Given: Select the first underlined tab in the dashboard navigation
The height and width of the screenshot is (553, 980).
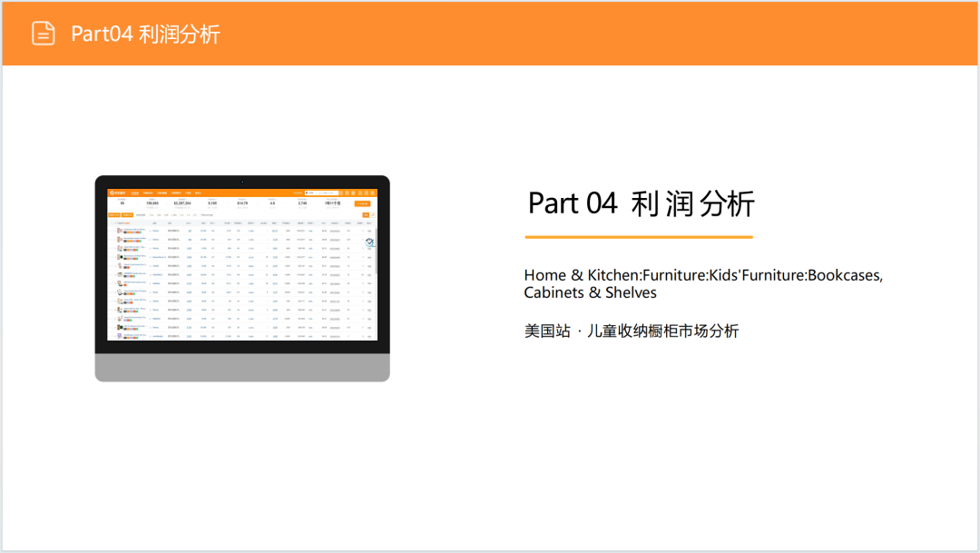Looking at the screenshot, I should pos(134,193).
